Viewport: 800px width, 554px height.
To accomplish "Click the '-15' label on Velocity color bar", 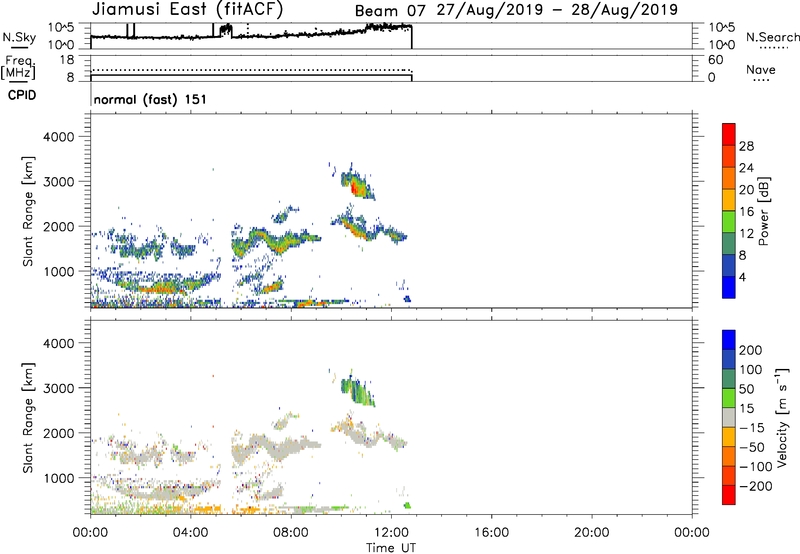I will [x=751, y=428].
